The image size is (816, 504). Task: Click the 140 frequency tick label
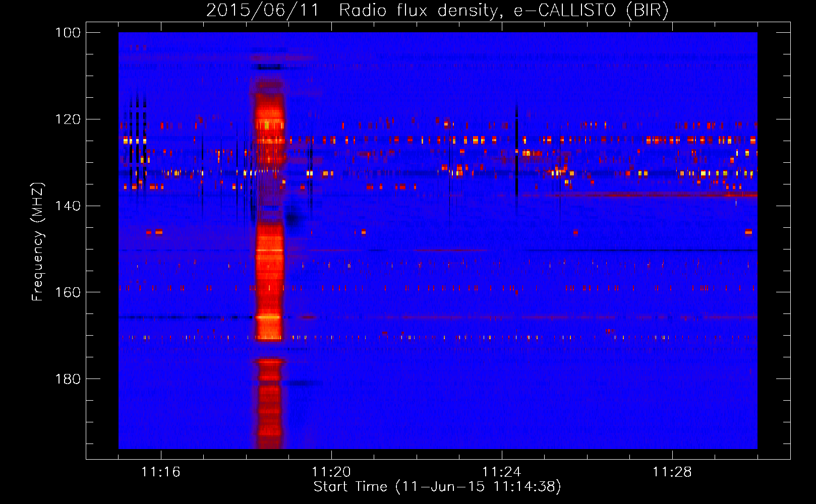click(68, 206)
